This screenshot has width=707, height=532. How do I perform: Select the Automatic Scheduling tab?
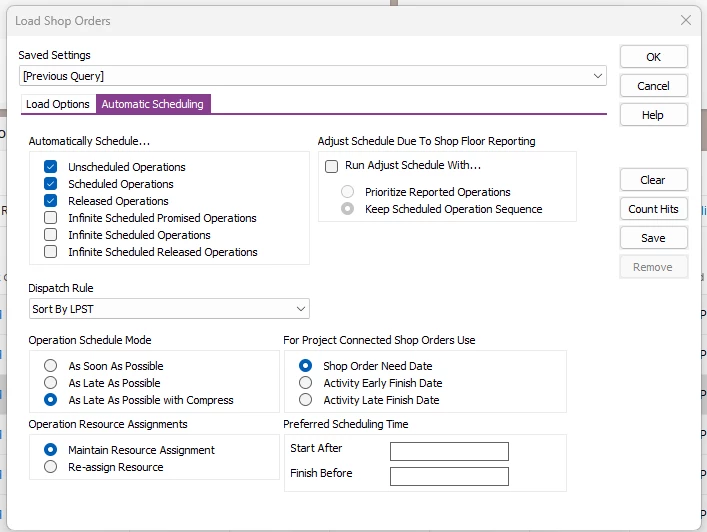pos(153,104)
